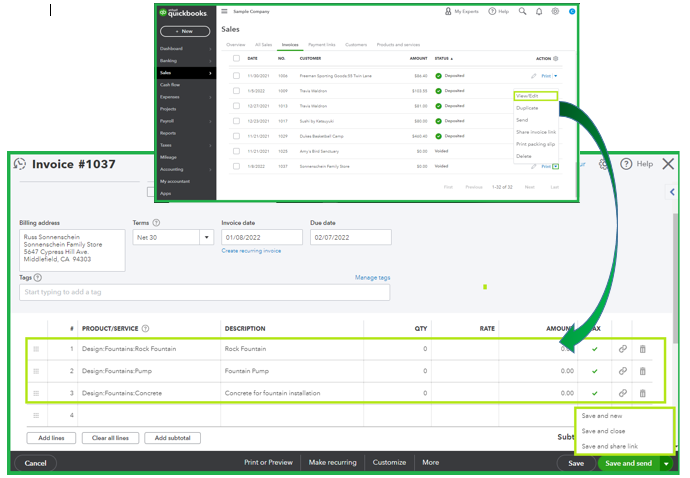Viewport: 690px width, 478px height.
Task: Select checkbox for Sushi by Katsuyuki invoice
Action: pos(236,121)
